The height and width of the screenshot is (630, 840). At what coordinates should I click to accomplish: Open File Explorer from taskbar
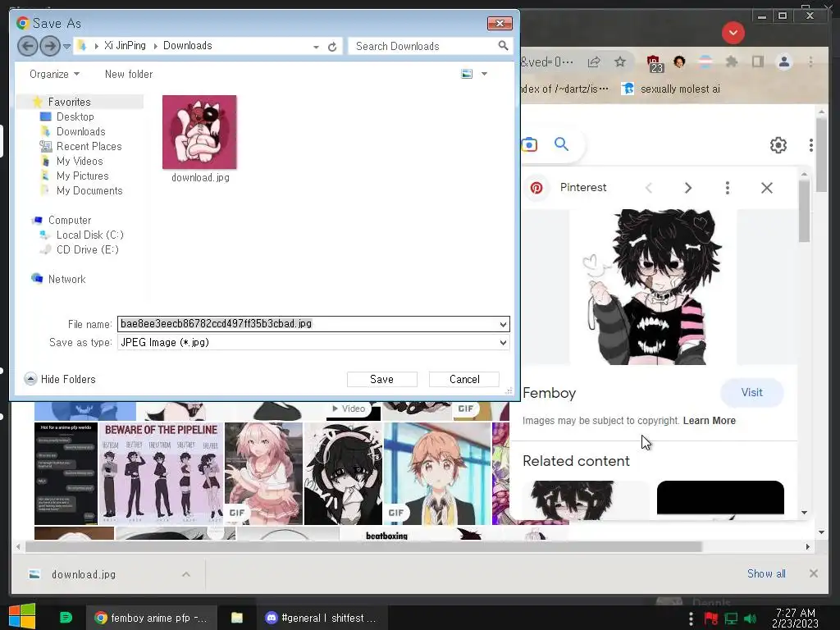[237, 619]
